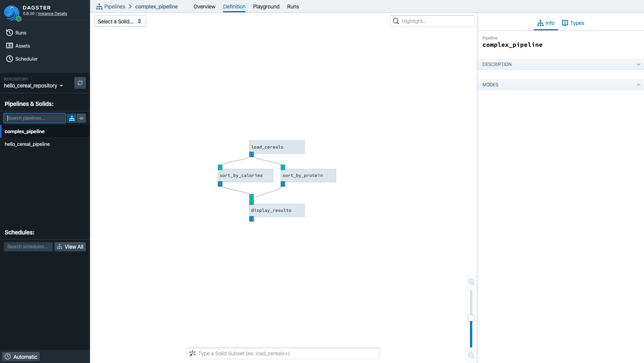Select sort_by_calories solid node
The width and height of the screenshot is (644, 363).
pyautogui.click(x=245, y=175)
